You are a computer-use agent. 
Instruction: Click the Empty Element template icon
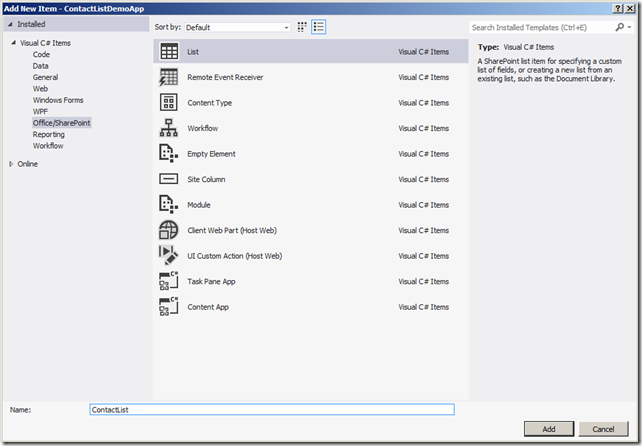168,154
